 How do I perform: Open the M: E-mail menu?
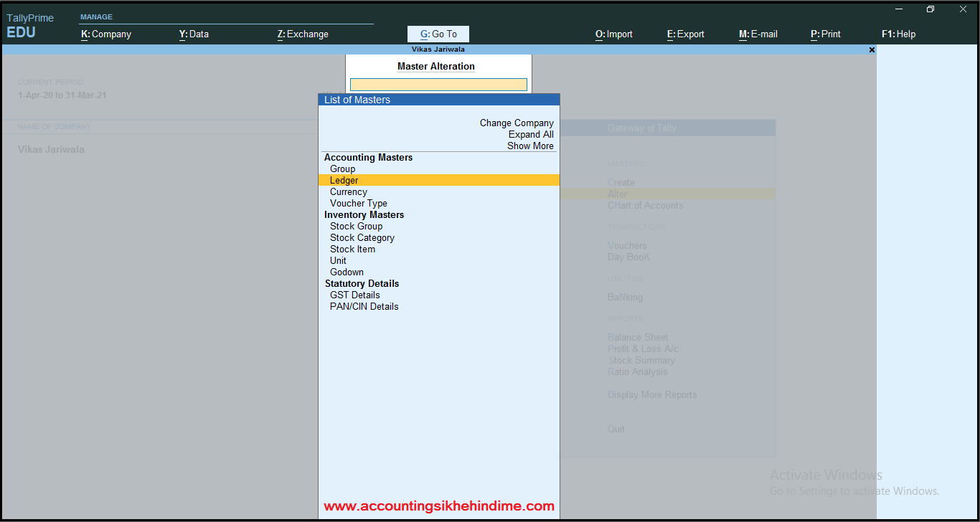pyautogui.click(x=758, y=34)
